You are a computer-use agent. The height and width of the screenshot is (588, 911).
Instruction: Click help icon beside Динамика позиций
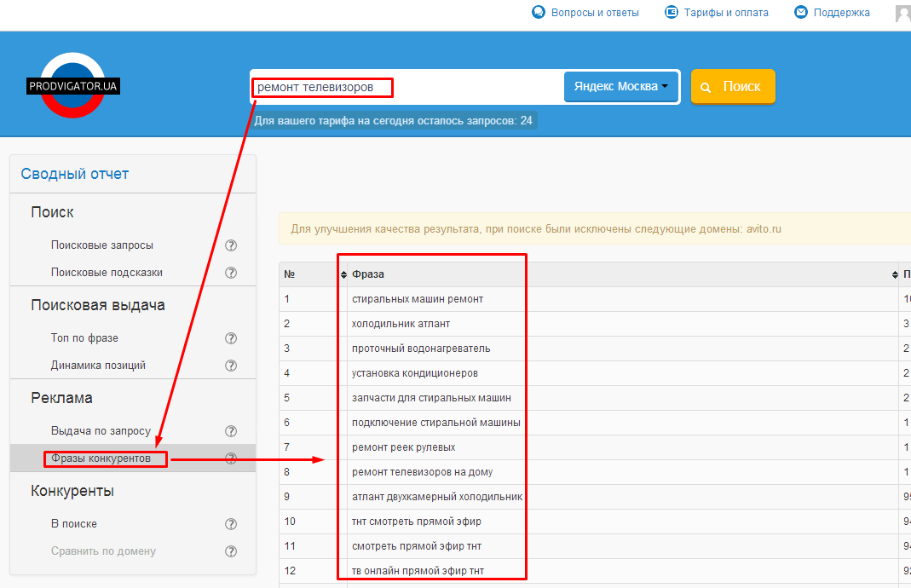pyautogui.click(x=230, y=366)
